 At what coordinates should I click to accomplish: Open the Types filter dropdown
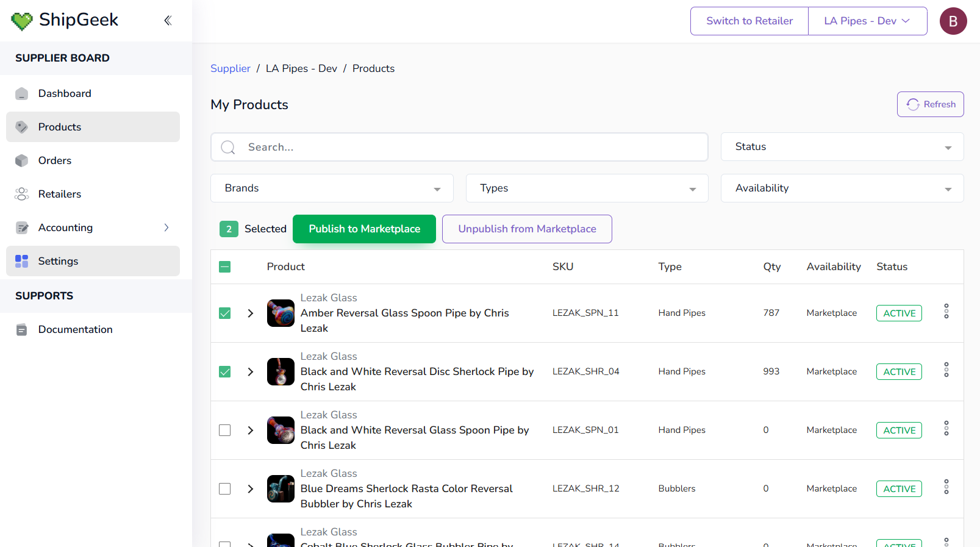pyautogui.click(x=587, y=188)
